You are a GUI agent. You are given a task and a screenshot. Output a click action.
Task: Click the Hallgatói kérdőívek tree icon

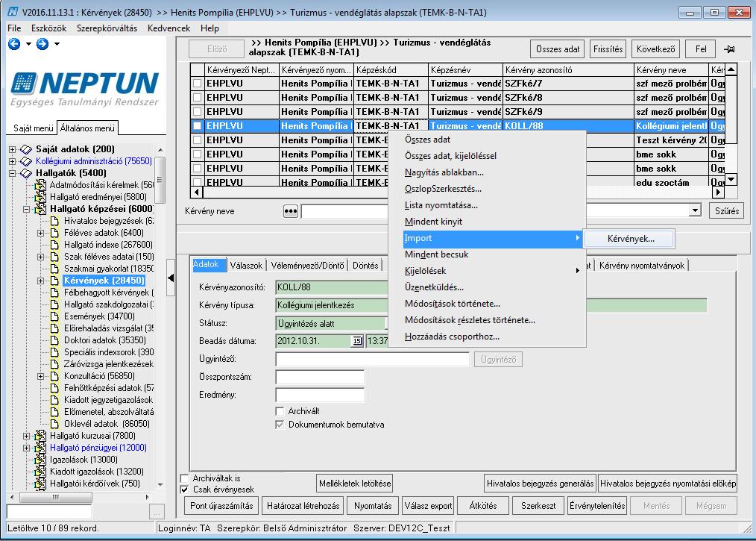(x=40, y=484)
